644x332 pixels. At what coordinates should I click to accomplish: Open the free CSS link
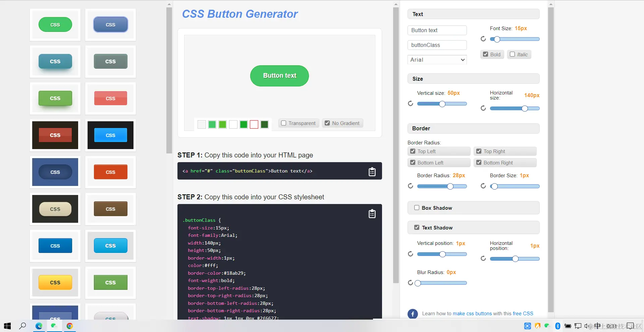(x=523, y=314)
